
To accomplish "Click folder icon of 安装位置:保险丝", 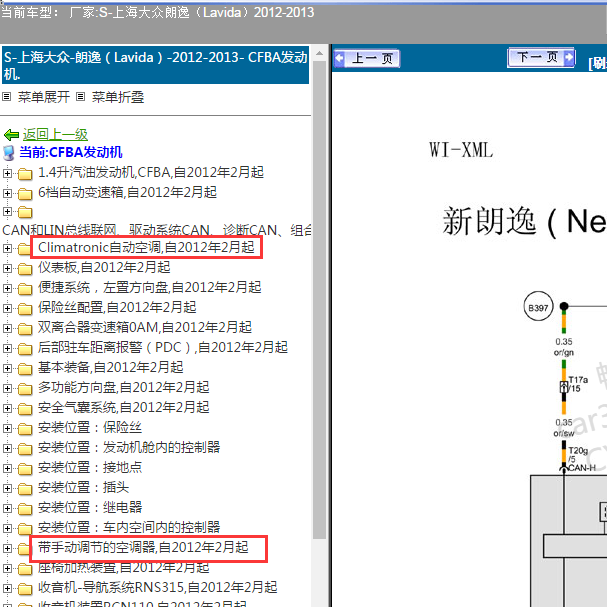I will pos(25,429).
